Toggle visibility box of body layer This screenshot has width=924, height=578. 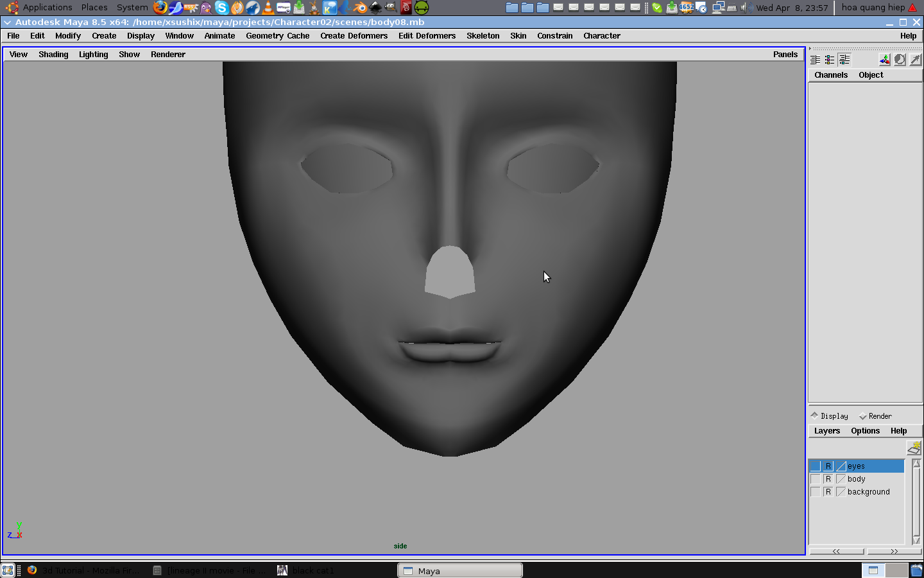[x=815, y=479]
